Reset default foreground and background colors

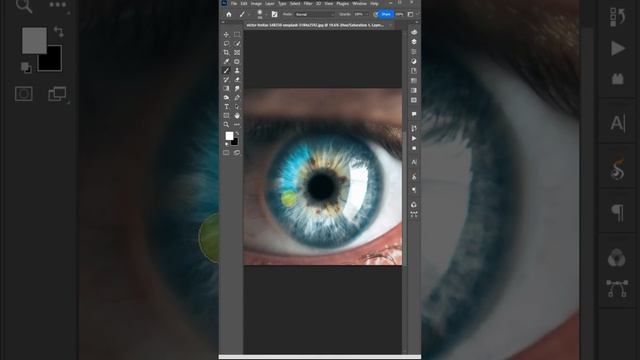(227, 144)
